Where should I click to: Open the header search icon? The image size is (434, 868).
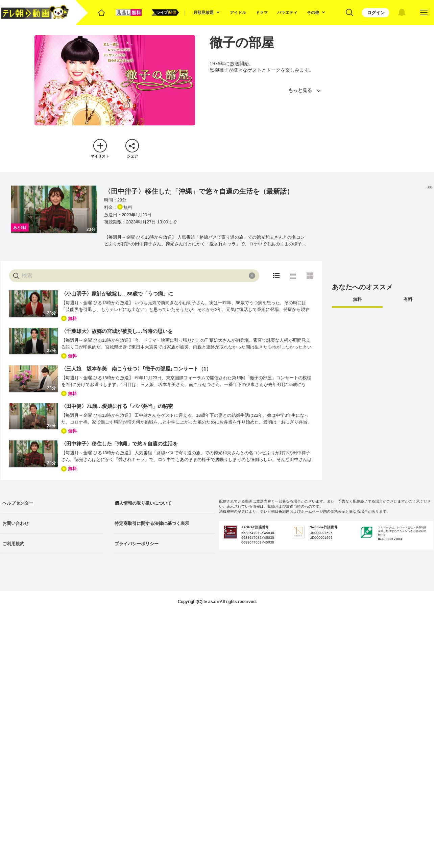(349, 13)
